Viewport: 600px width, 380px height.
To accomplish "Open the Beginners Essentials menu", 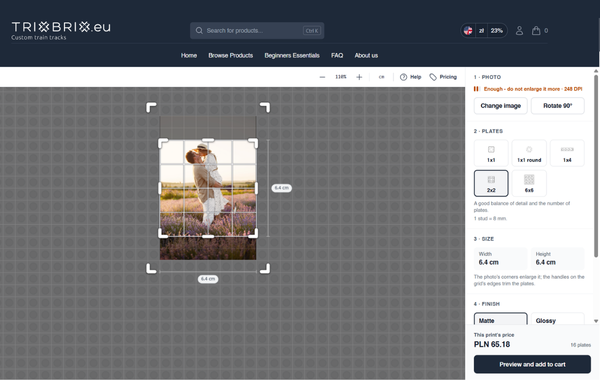I will point(292,55).
